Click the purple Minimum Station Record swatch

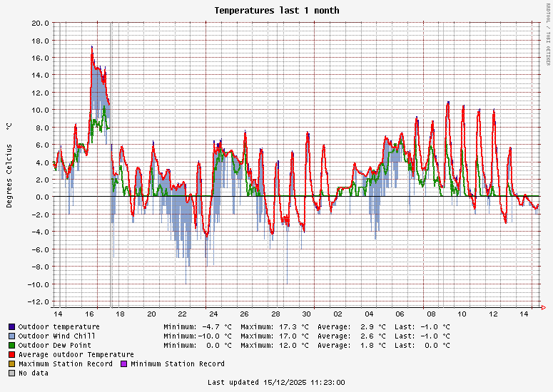(123, 363)
